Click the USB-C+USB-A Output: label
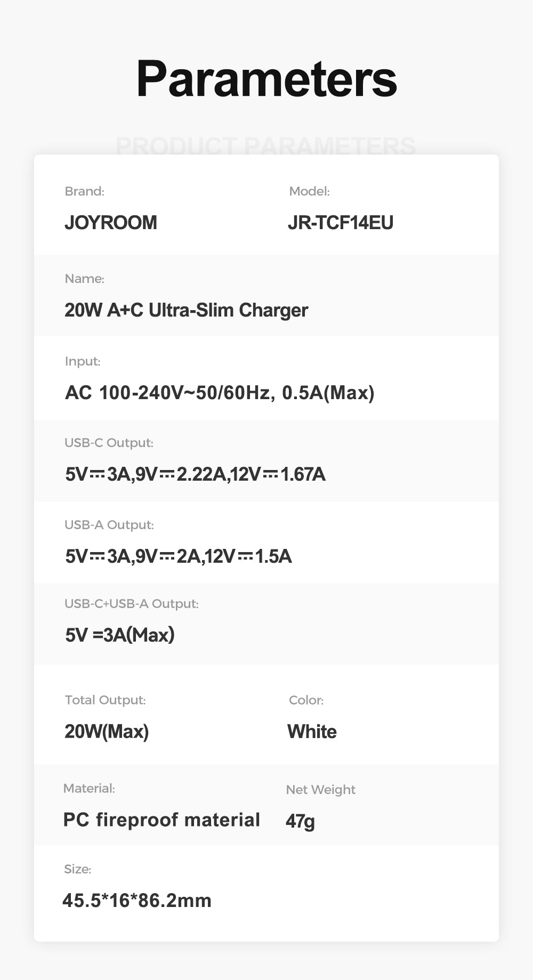533x980 pixels. click(131, 604)
